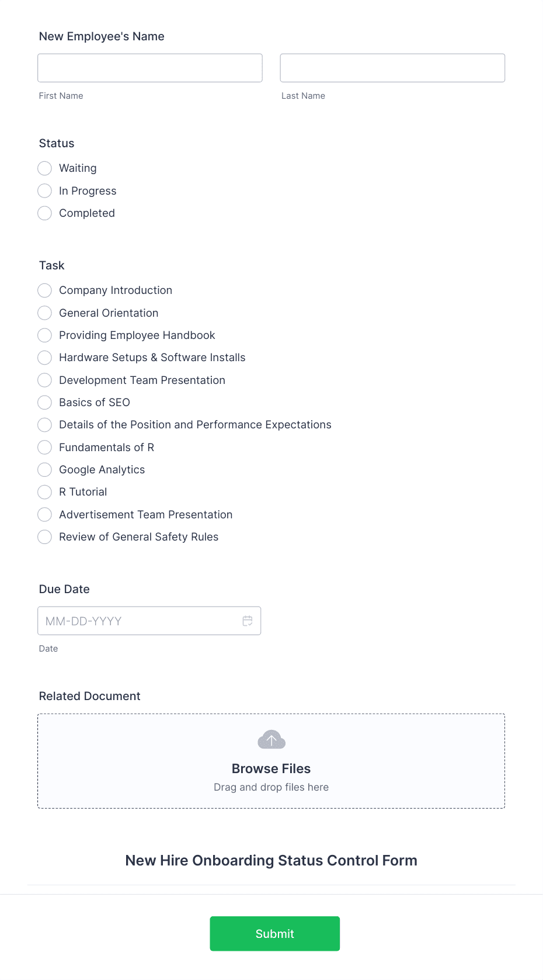Select the R Tutorial task
The image size is (543, 980).
click(44, 492)
